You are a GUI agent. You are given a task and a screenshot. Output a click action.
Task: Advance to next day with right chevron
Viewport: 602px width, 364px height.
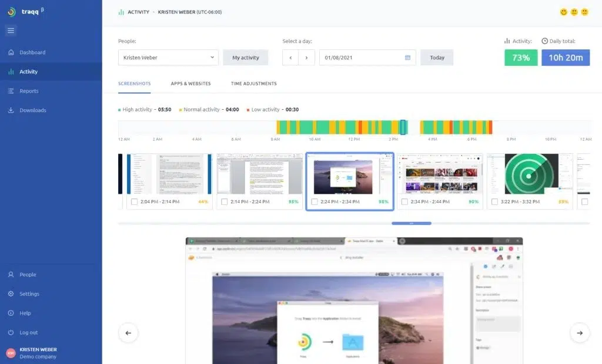pos(306,58)
